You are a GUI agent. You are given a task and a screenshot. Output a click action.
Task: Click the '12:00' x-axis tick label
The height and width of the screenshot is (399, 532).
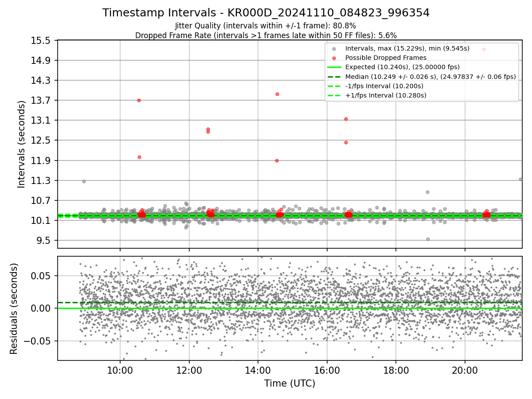pyautogui.click(x=189, y=371)
